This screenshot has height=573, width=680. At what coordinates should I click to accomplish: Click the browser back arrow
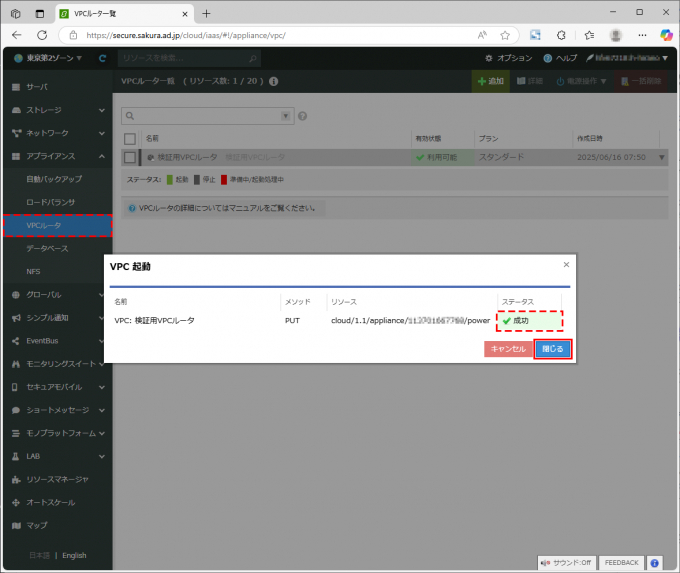(16, 35)
